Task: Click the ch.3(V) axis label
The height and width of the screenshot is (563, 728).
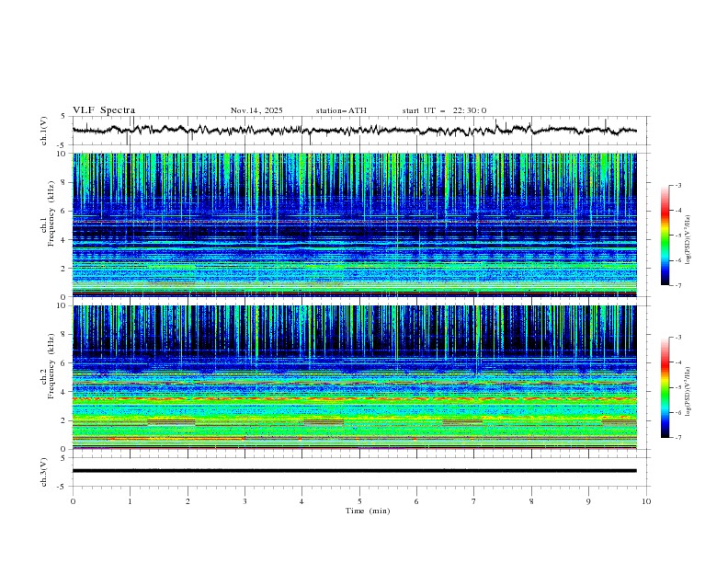Action: [44, 471]
